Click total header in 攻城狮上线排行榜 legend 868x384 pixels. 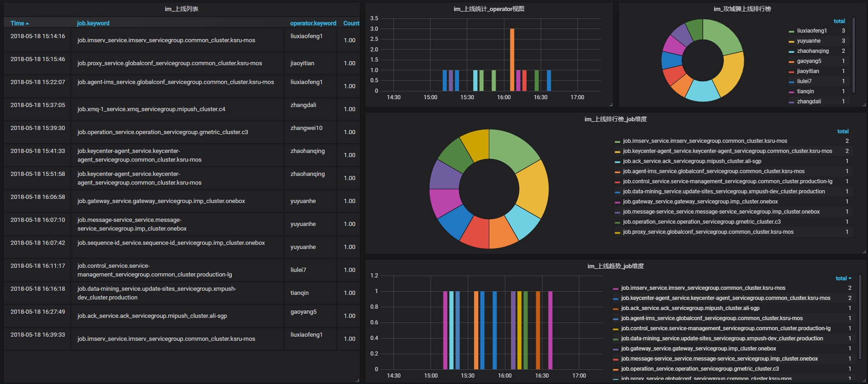(839, 21)
